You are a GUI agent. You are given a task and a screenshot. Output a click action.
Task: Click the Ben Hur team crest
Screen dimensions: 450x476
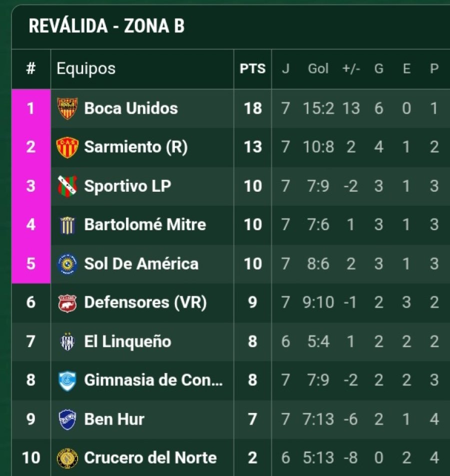[x=67, y=420]
